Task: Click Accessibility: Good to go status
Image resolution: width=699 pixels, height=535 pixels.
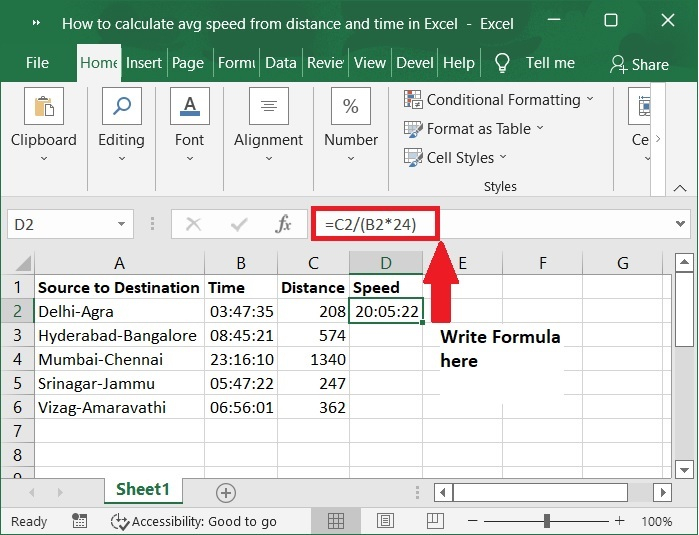Action: point(194,521)
